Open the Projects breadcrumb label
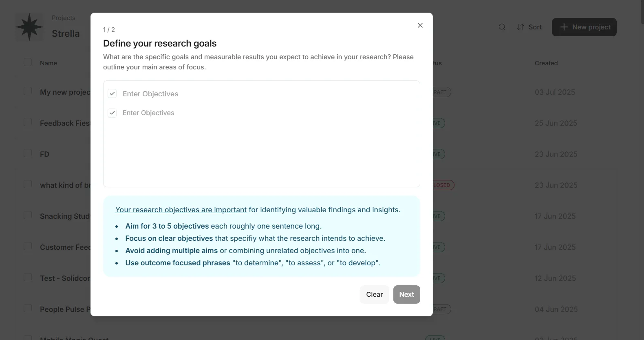 (64, 18)
